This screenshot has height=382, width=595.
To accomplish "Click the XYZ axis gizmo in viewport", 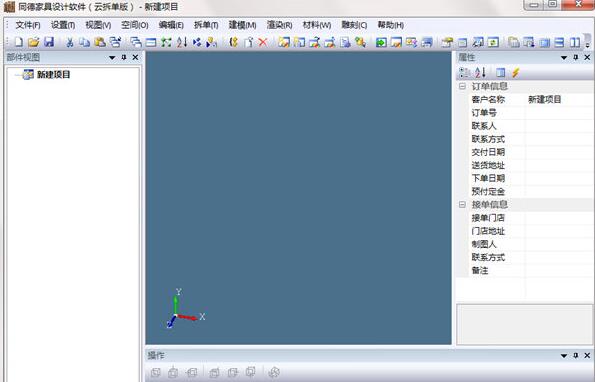I will coord(186,308).
